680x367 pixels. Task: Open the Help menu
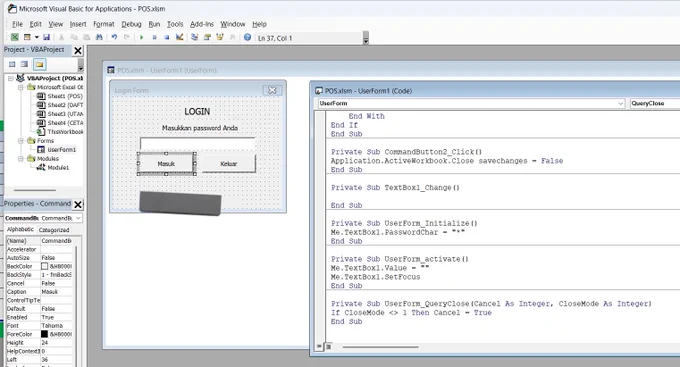(x=259, y=24)
